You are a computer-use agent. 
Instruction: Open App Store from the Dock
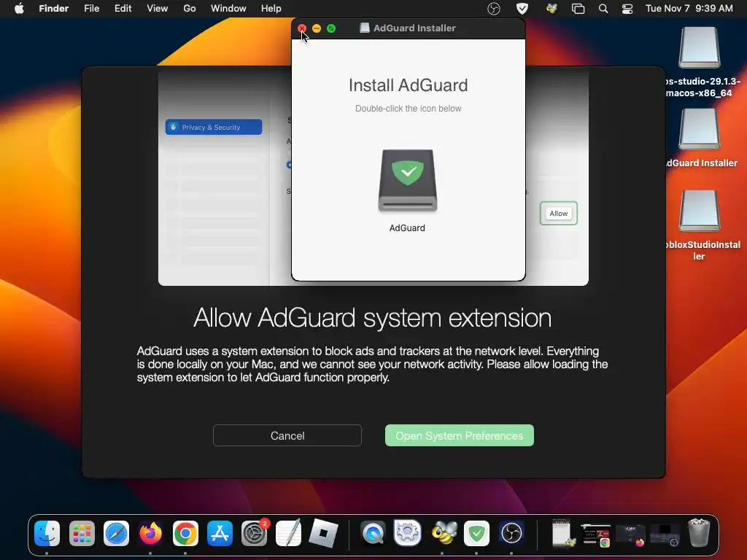(x=220, y=533)
